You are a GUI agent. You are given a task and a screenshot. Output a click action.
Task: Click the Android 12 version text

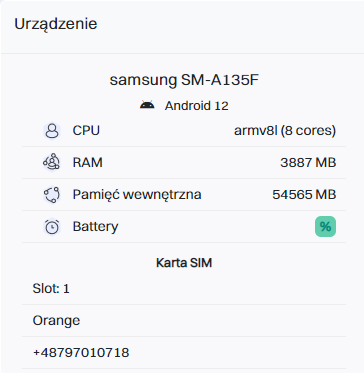point(197,106)
